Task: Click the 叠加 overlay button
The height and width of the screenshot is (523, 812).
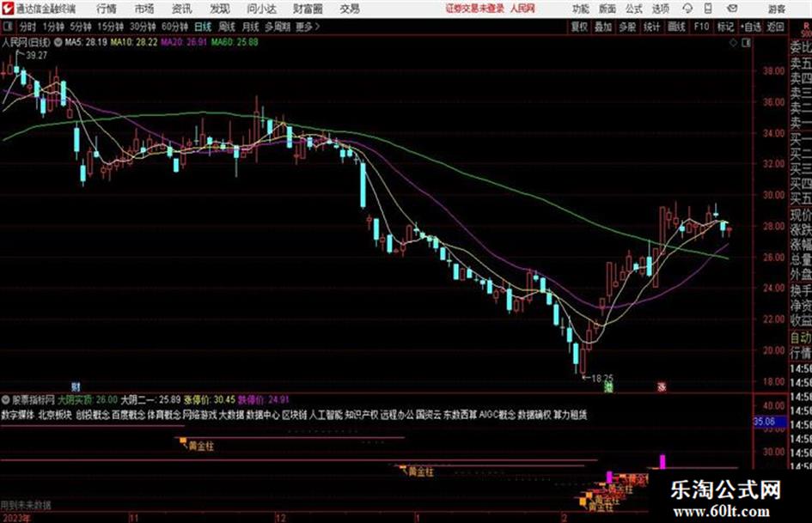Action: [603, 27]
